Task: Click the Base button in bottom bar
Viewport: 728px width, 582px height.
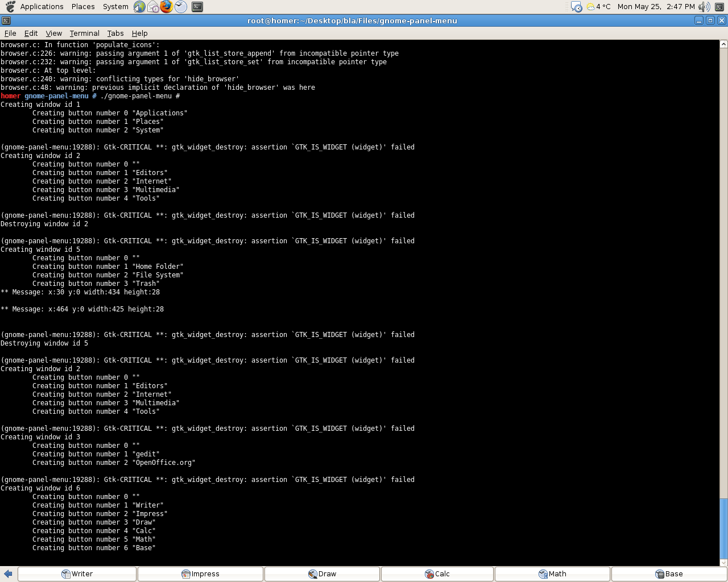Action: point(669,574)
